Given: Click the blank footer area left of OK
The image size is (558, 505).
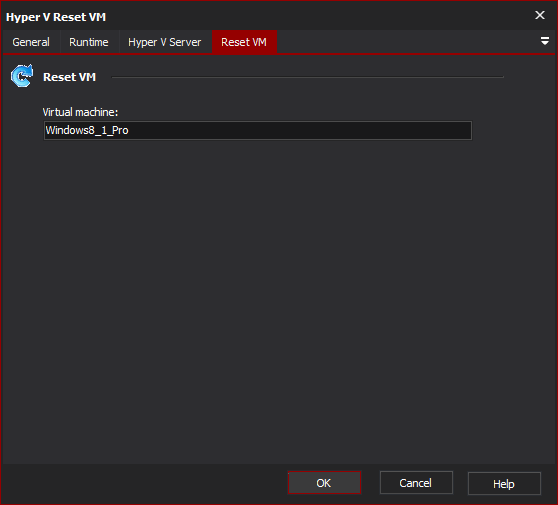Looking at the screenshot, I should (142, 483).
